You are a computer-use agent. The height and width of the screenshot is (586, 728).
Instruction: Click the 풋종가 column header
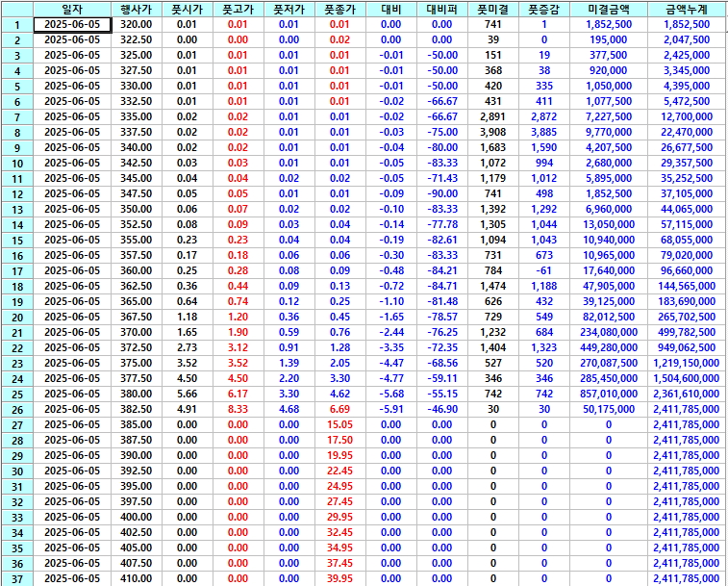(x=339, y=9)
